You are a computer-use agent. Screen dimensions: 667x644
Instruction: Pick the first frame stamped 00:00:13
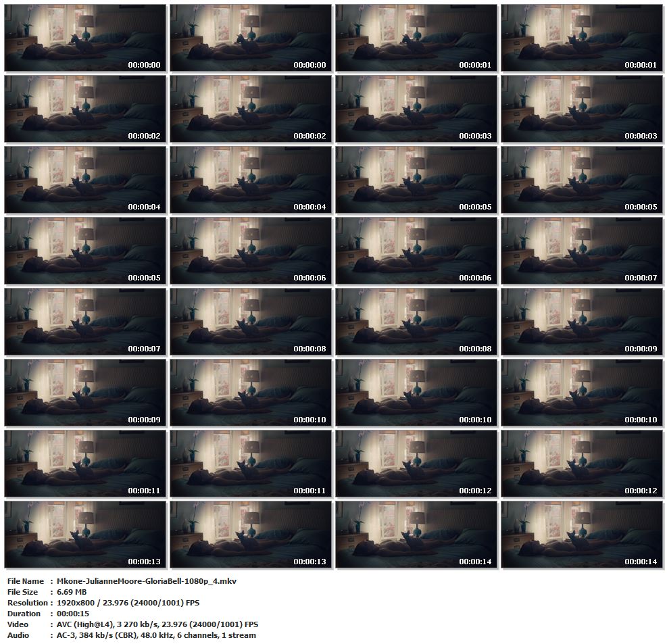pos(85,535)
